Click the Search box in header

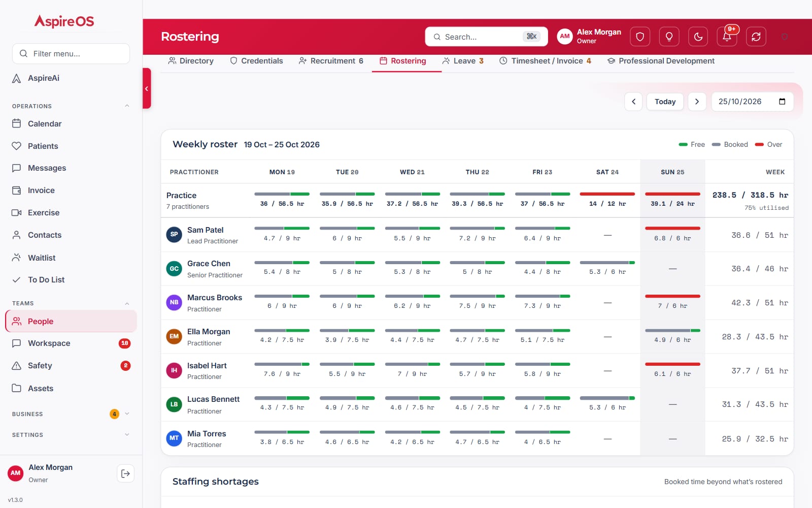click(x=486, y=37)
